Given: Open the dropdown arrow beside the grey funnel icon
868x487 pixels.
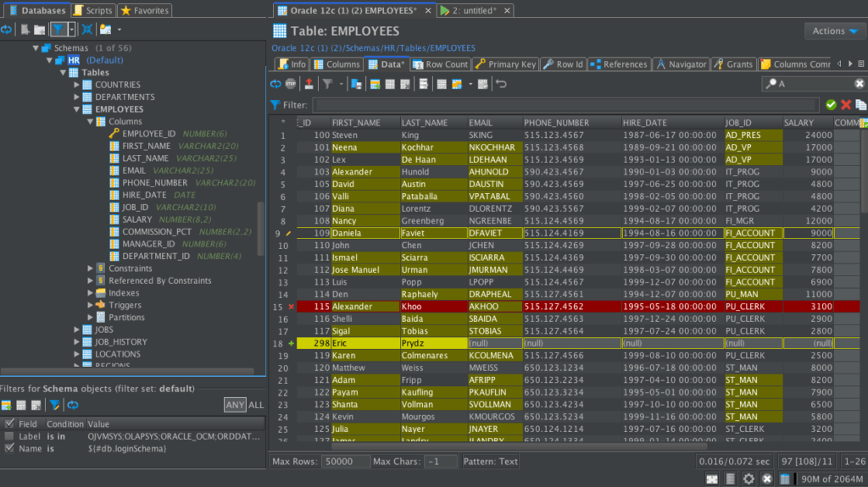Looking at the screenshot, I should point(341,84).
